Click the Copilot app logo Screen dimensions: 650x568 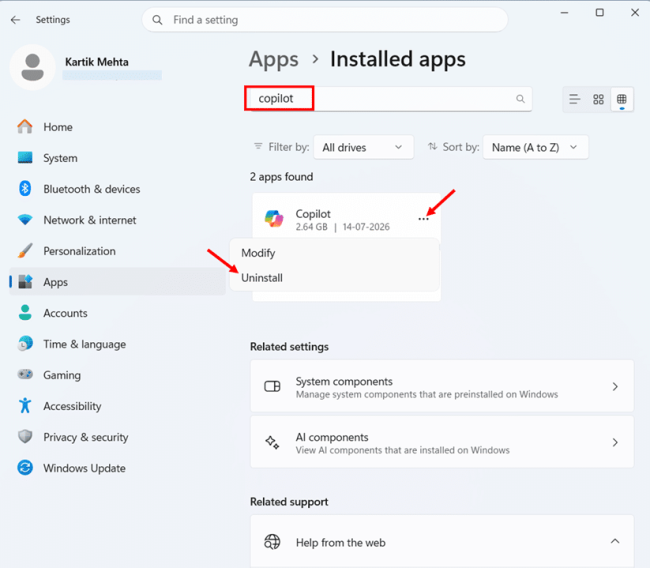[x=274, y=218]
